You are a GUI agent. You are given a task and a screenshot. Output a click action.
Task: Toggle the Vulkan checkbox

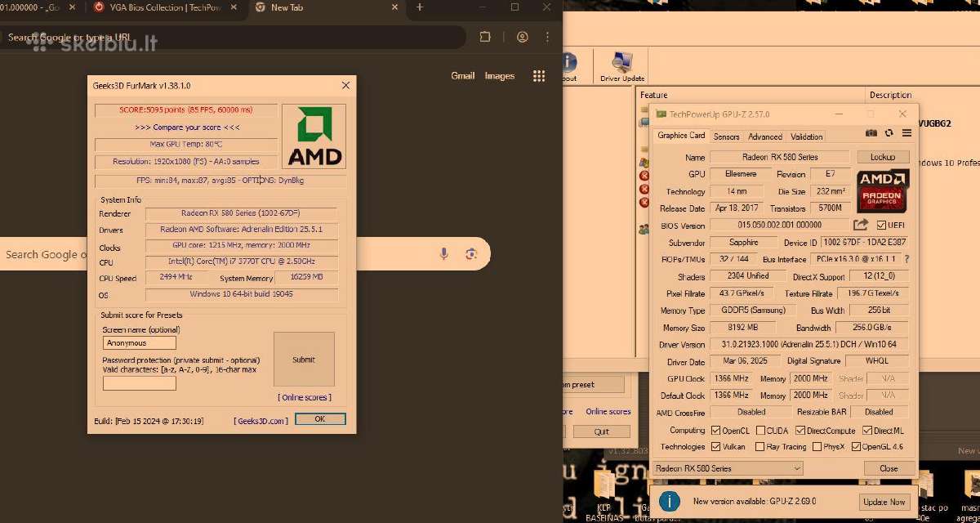pos(715,447)
